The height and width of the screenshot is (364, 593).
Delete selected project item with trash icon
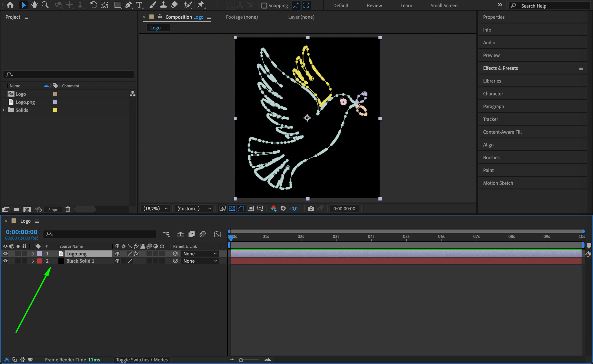click(x=68, y=209)
